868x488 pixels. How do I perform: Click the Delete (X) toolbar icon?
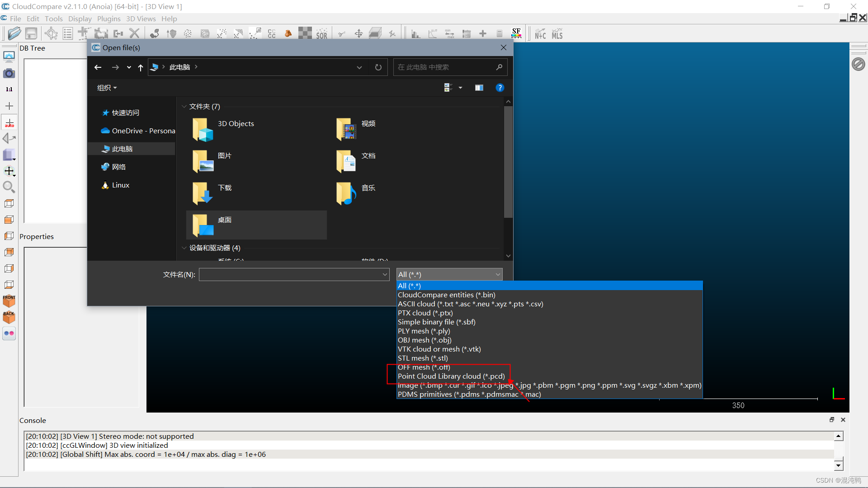(x=134, y=33)
